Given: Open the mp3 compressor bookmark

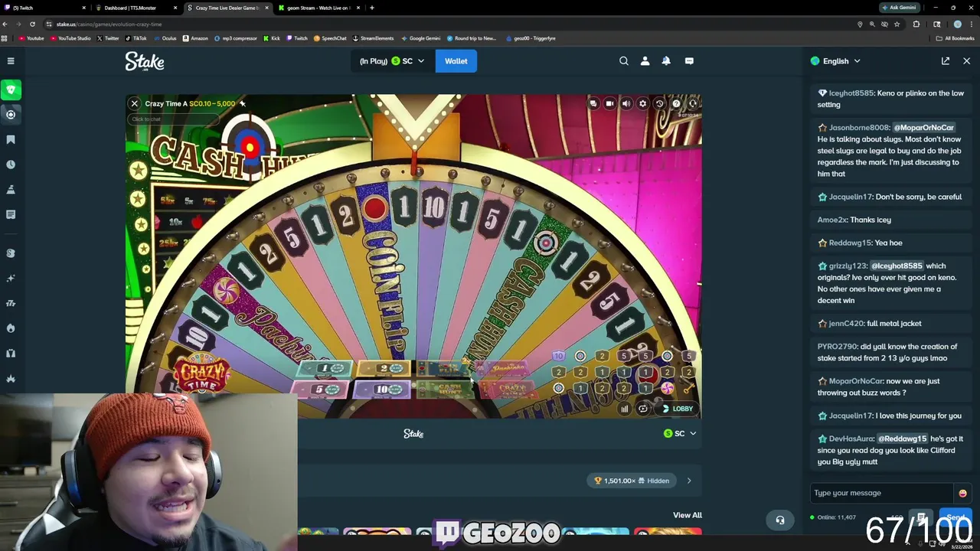Looking at the screenshot, I should [237, 38].
